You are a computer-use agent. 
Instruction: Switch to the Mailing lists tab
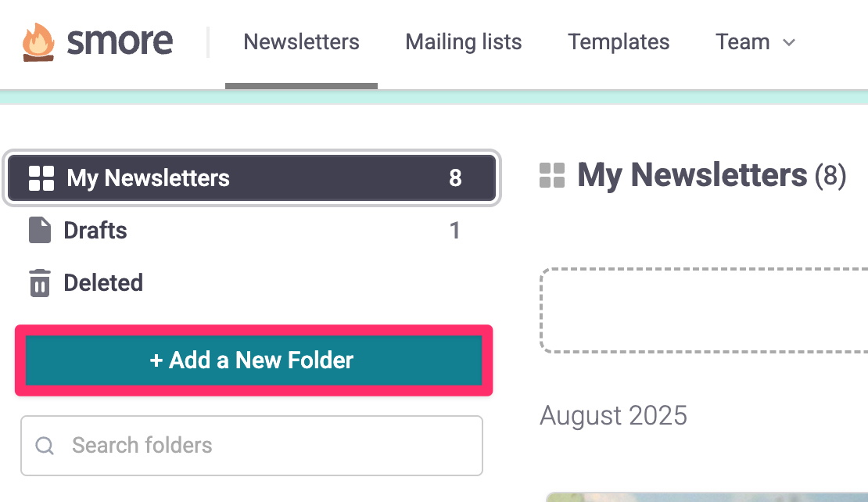463,41
